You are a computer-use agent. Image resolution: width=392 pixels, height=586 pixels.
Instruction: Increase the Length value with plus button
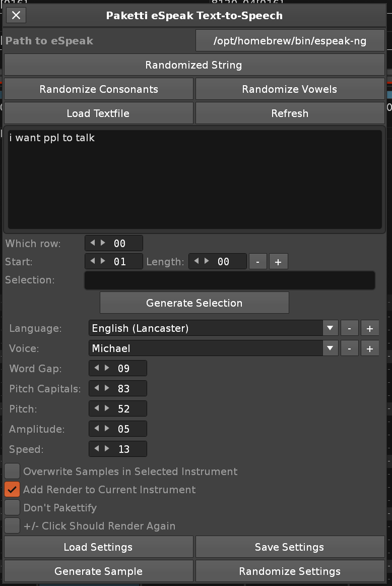[278, 262]
